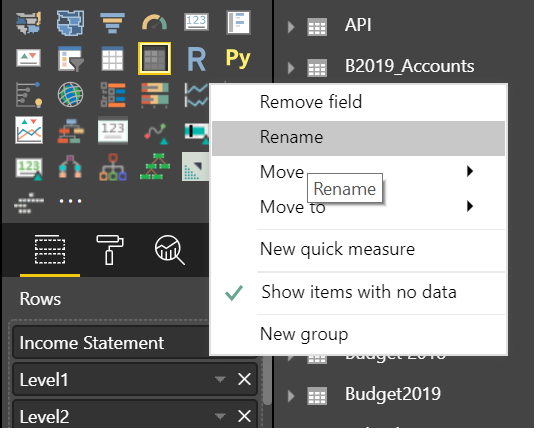Select the B2019_Accounts table name
Image resolution: width=558 pixels, height=446 pixels.
click(410, 66)
